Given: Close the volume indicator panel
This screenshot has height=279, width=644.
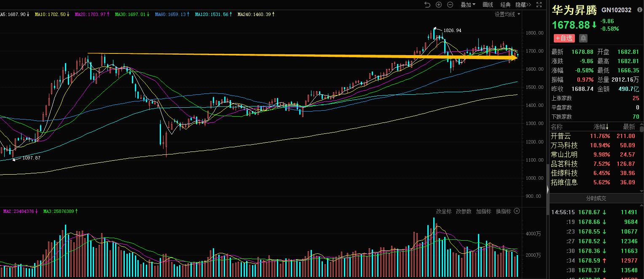Looking at the screenshot, I should 517,211.
